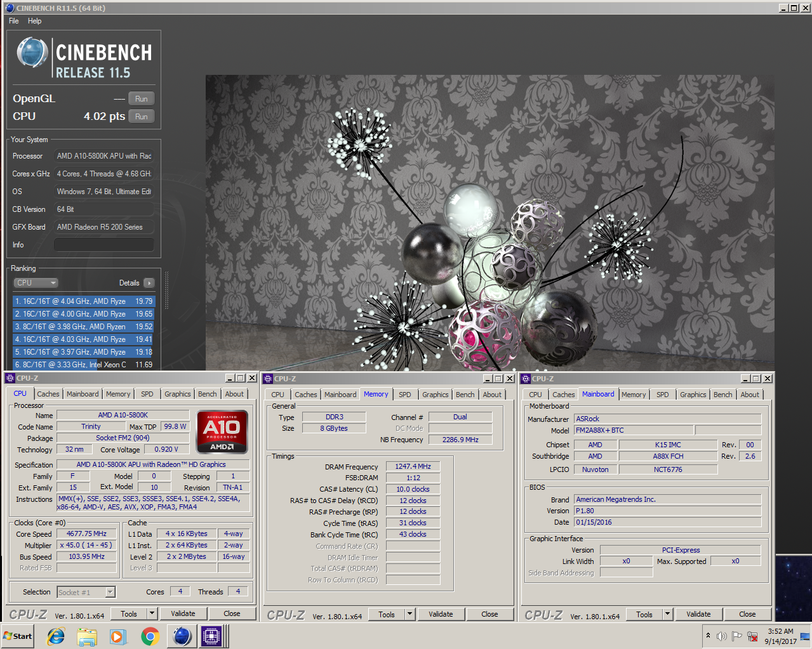Open CPU tab in Mainboard CPU-Z window
This screenshot has height=649, width=812.
pos(536,395)
